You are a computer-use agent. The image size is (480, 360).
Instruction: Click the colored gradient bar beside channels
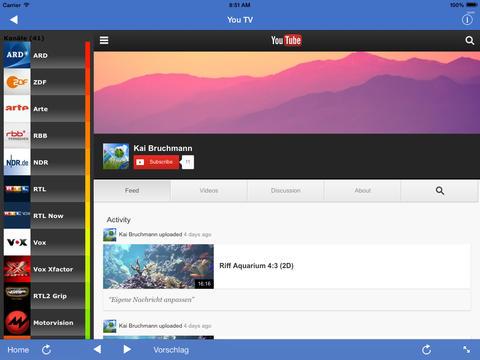click(88, 190)
